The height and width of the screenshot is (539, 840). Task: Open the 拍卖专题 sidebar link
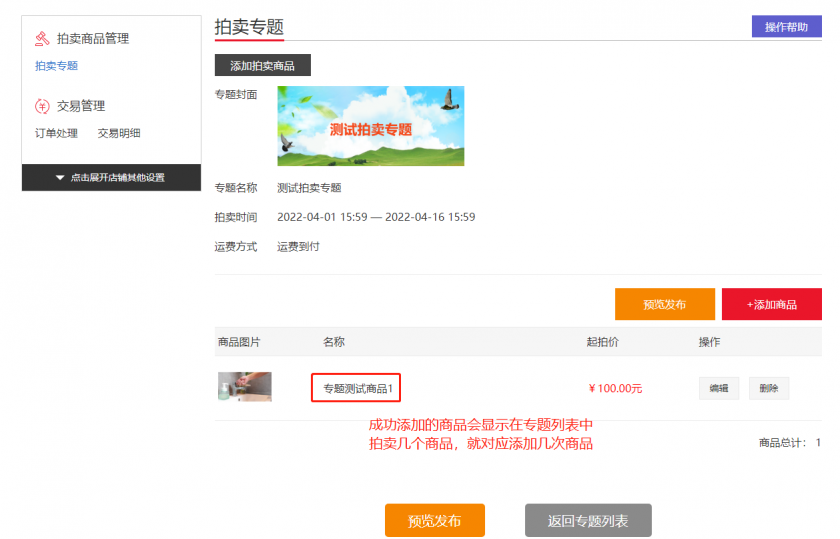coord(56,66)
